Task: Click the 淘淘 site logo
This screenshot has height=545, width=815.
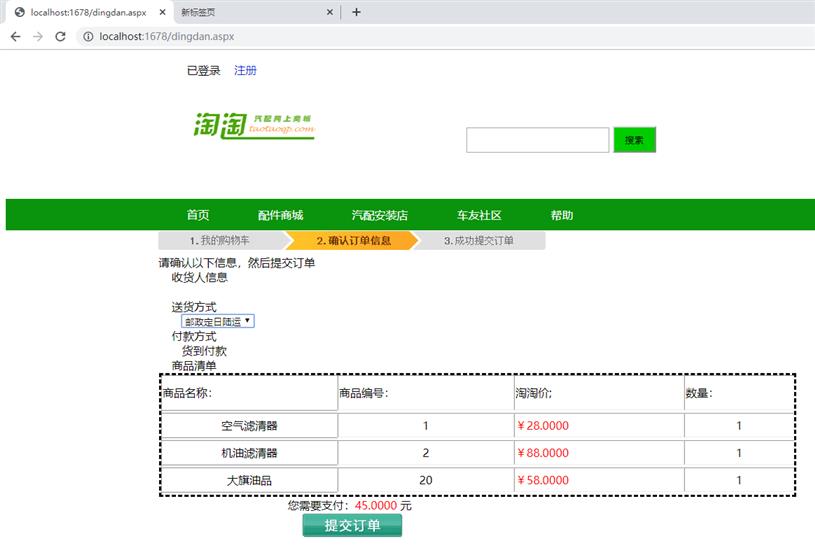Action: click(x=254, y=125)
